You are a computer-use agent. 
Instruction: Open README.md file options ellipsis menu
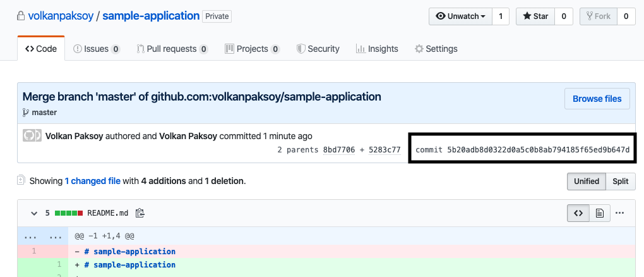click(620, 213)
